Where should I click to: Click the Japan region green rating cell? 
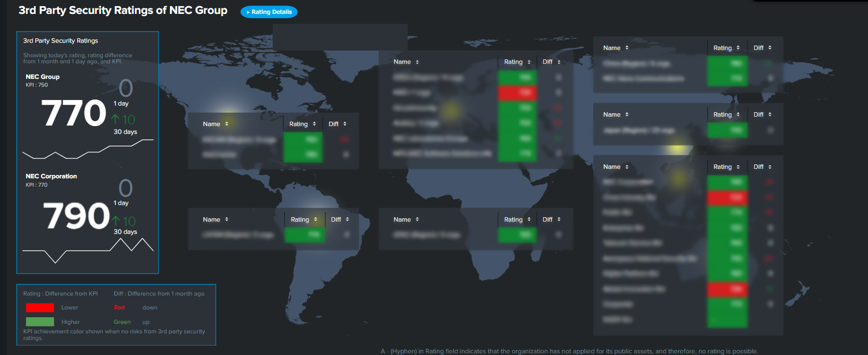(727, 130)
